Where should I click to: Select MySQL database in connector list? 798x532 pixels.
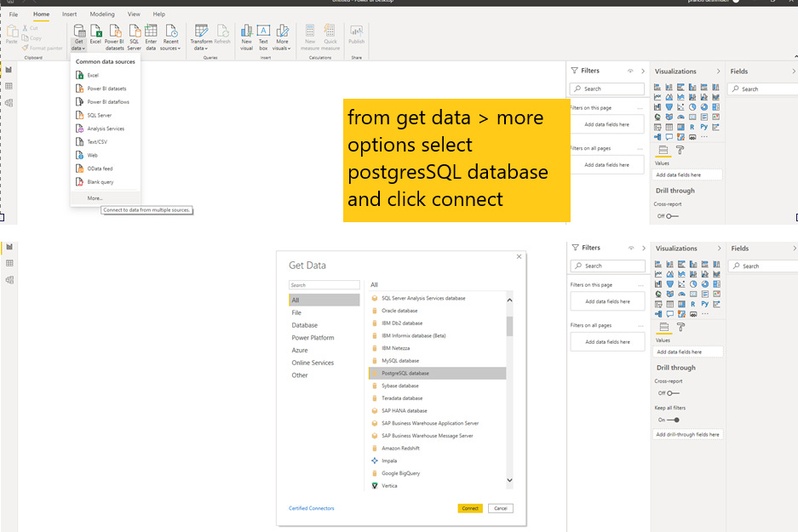pyautogui.click(x=437, y=361)
